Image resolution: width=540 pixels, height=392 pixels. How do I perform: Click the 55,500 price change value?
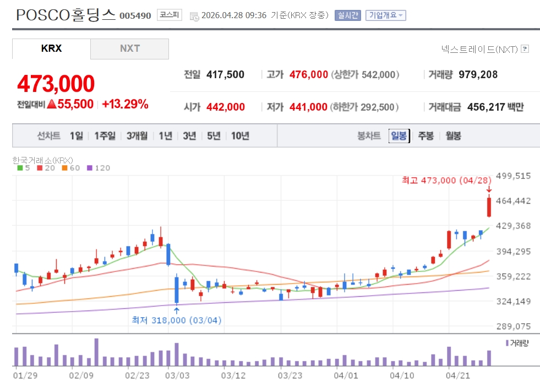pyautogui.click(x=75, y=104)
